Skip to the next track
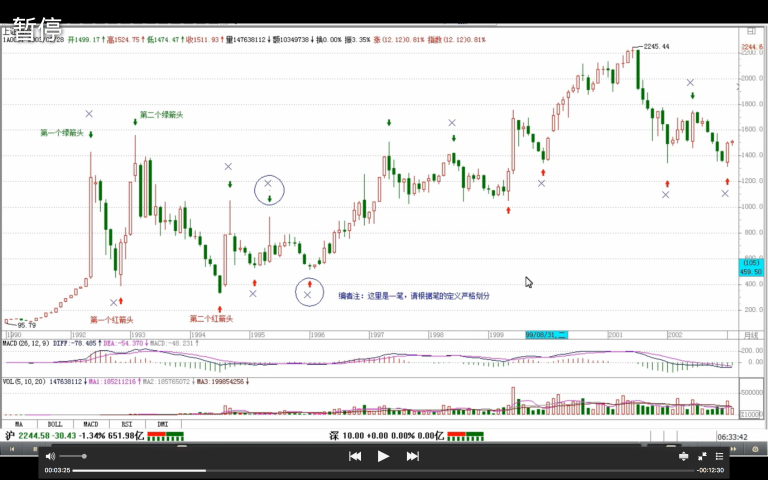This screenshot has width=768, height=480. pos(412,456)
